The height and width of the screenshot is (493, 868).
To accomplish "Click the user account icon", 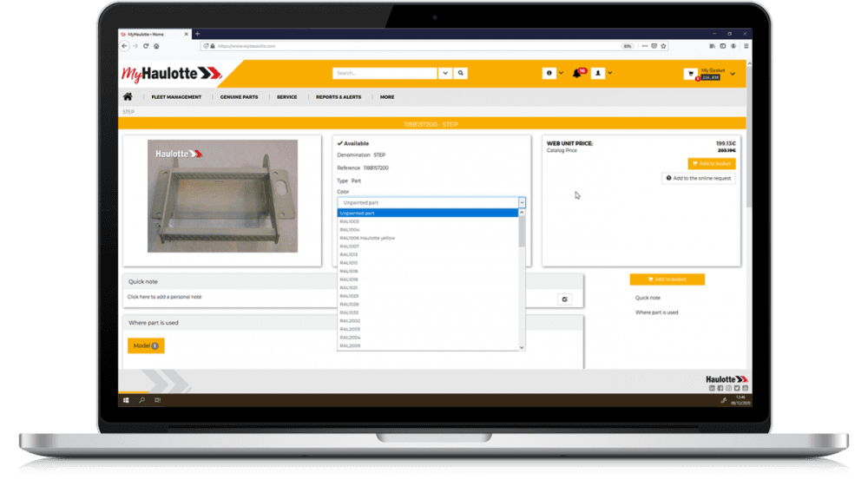I will point(598,74).
